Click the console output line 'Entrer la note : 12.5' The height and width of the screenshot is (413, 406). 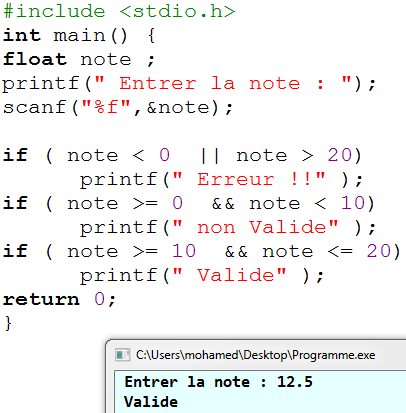click(x=218, y=382)
